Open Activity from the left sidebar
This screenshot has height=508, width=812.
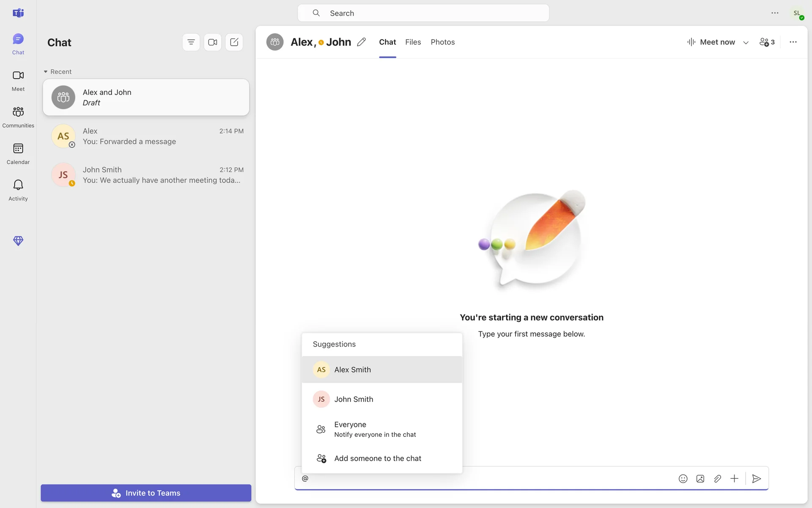(18, 190)
